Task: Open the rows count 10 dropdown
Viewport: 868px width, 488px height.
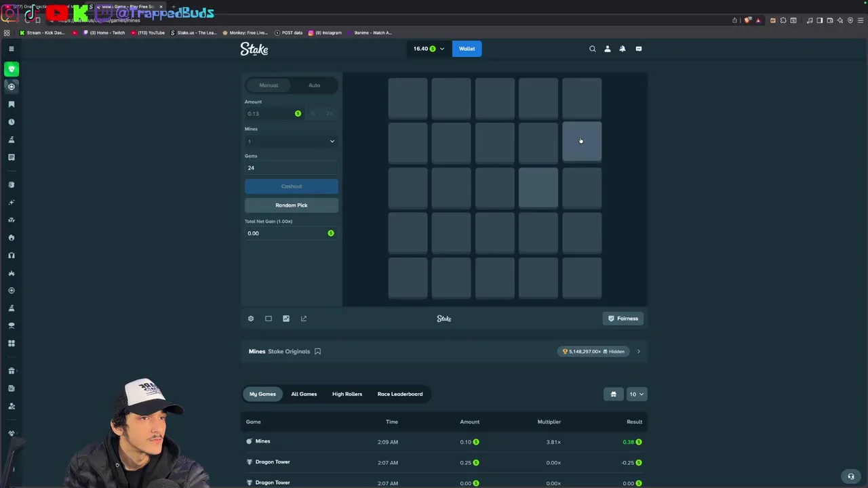Action: pyautogui.click(x=637, y=394)
